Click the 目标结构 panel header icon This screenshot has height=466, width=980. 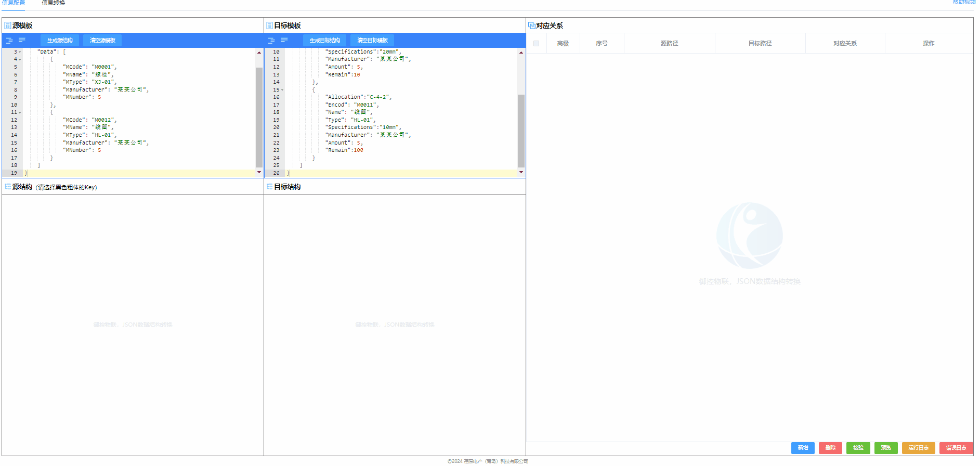[270, 187]
